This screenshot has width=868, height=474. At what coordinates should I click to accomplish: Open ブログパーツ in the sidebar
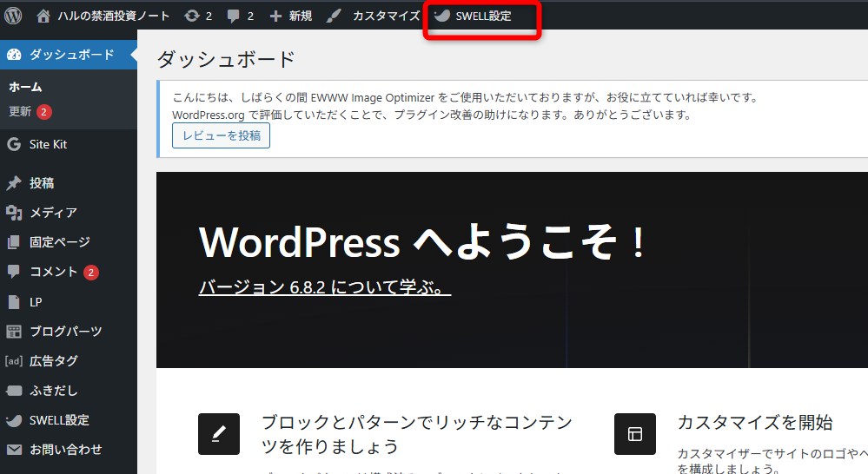pyautogui.click(x=65, y=332)
